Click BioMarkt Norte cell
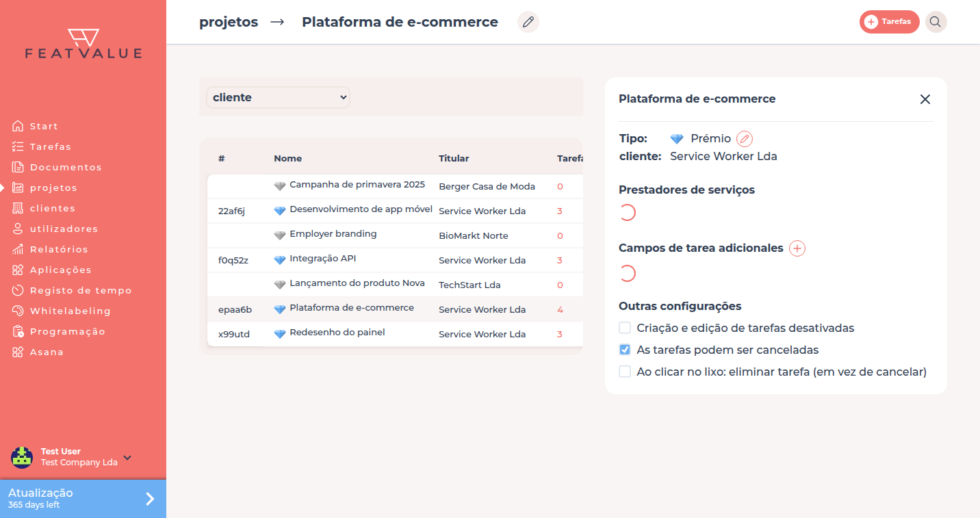This screenshot has height=518, width=980. tap(474, 236)
